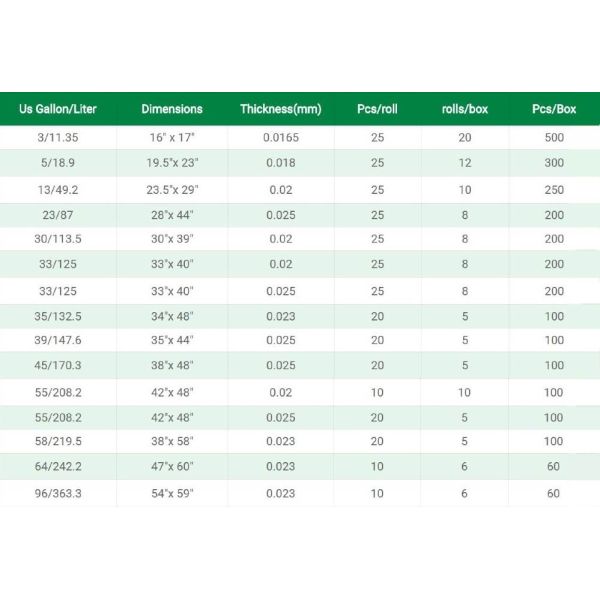The width and height of the screenshot is (600, 600).
Task: Select the rolls/box column header
Action: click(464, 109)
